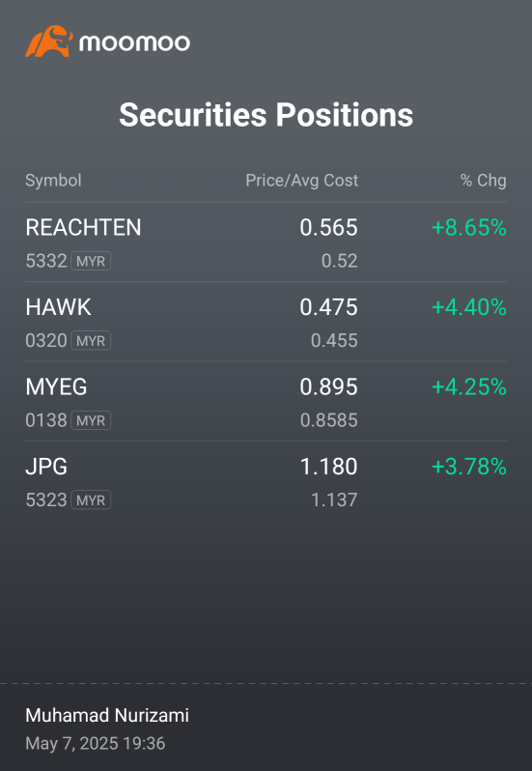The width and height of the screenshot is (532, 771).
Task: Click HAWK's +4.40% change value
Action: [x=469, y=307]
